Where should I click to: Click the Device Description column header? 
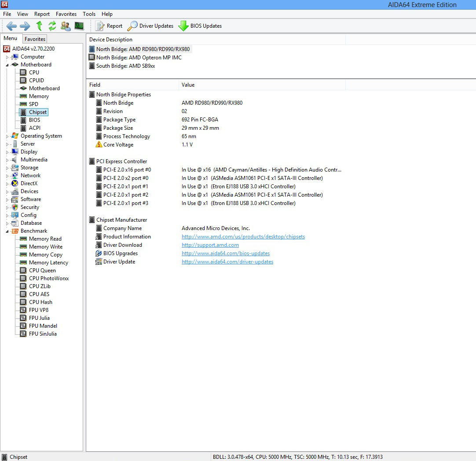(x=216, y=40)
